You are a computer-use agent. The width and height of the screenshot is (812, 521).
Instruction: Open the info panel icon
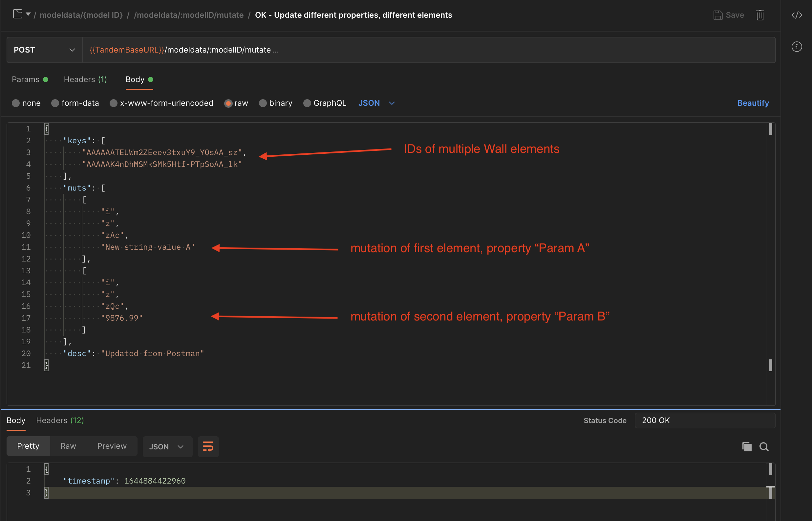[797, 47]
